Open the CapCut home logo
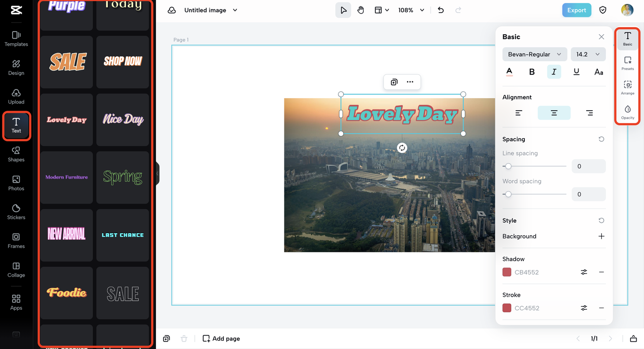 [x=16, y=10]
